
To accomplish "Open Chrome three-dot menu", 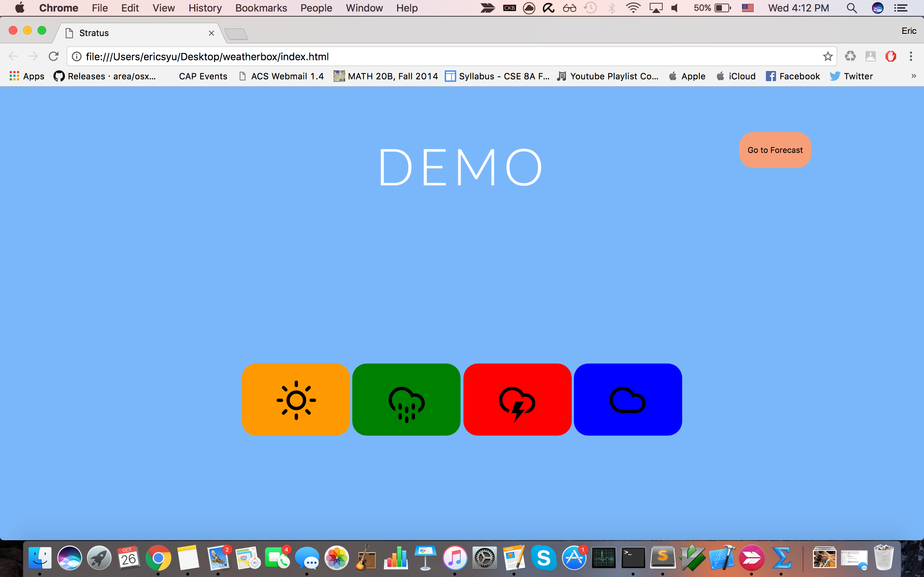I will tap(911, 57).
